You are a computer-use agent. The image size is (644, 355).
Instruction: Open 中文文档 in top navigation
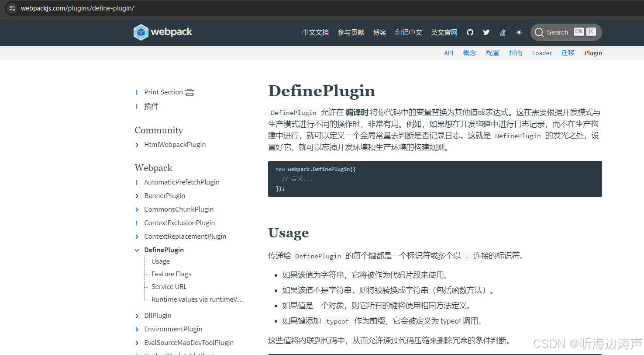tap(315, 32)
